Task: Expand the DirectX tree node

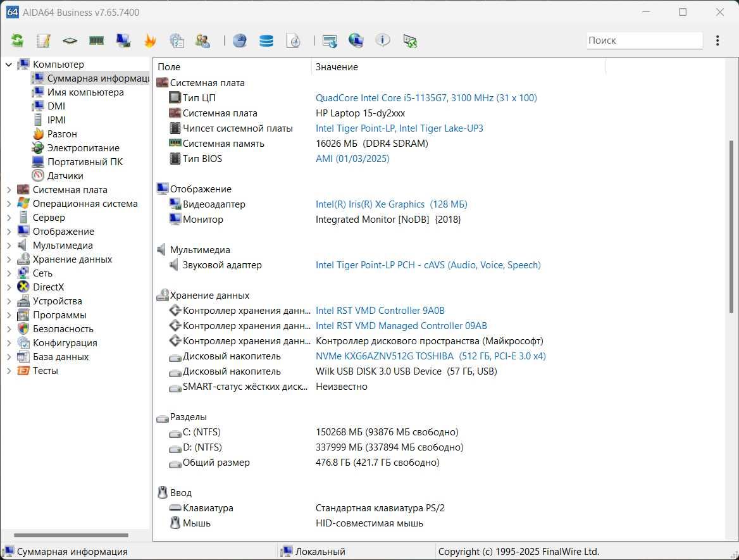Action: click(8, 287)
